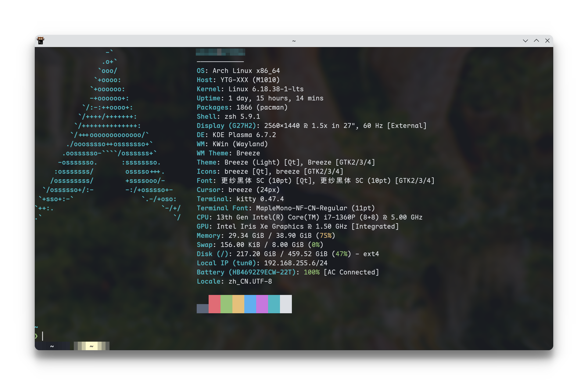
Task: Click the green color block
Action: (x=226, y=304)
